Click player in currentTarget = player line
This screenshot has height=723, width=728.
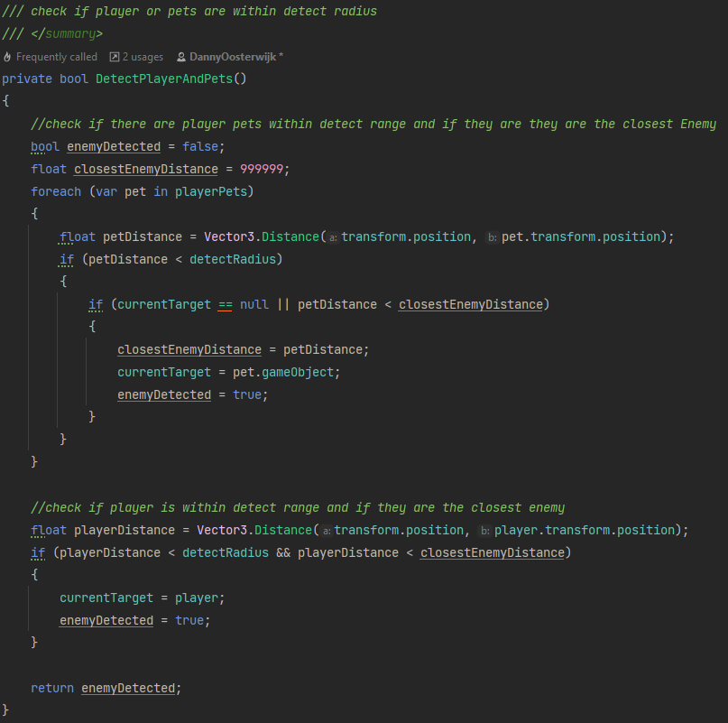(197, 598)
